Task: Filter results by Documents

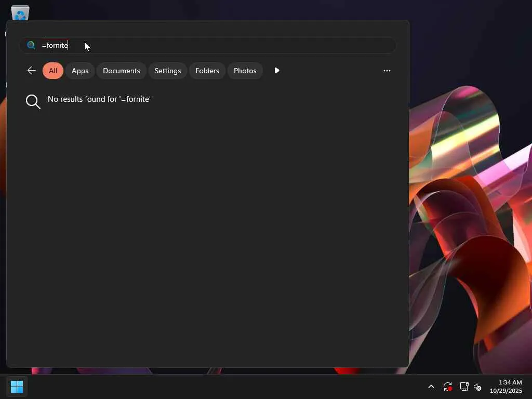Action: pos(122,71)
